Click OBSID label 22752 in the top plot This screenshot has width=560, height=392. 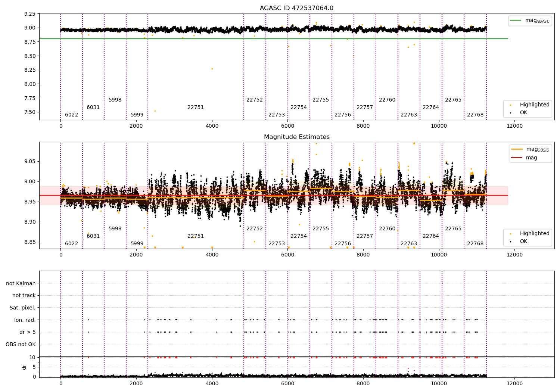pos(255,100)
